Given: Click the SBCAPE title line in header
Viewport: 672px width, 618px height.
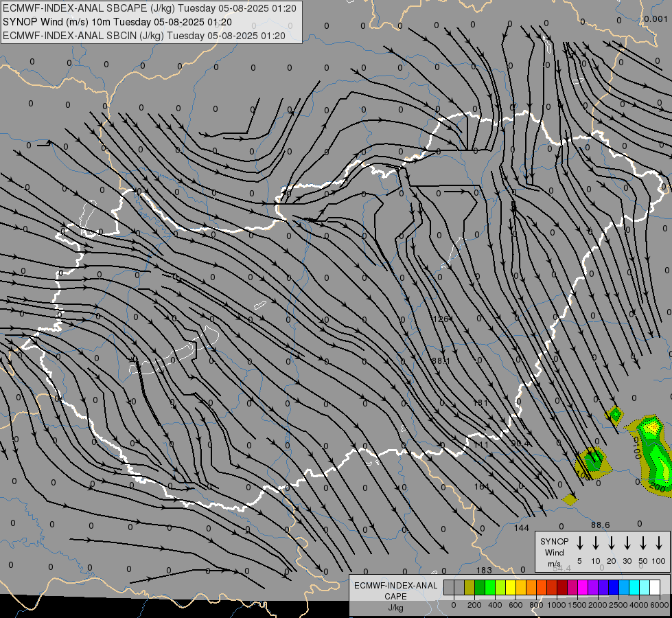Looking at the screenshot, I should [150, 8].
